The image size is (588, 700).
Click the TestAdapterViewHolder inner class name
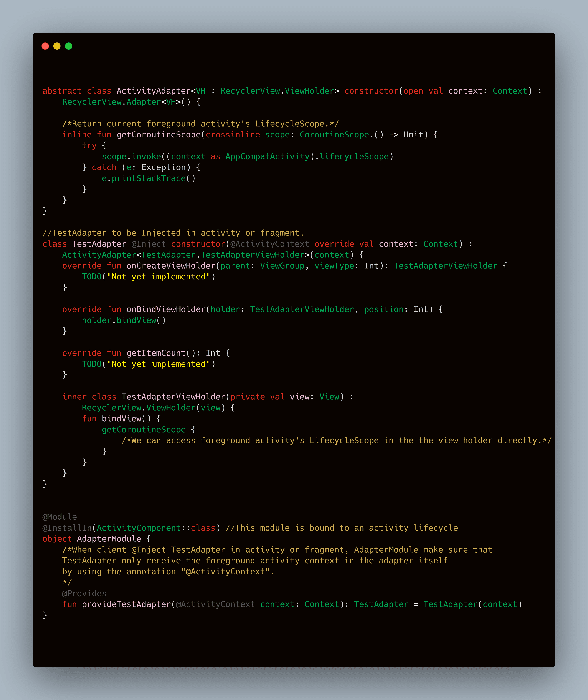pyautogui.click(x=173, y=397)
